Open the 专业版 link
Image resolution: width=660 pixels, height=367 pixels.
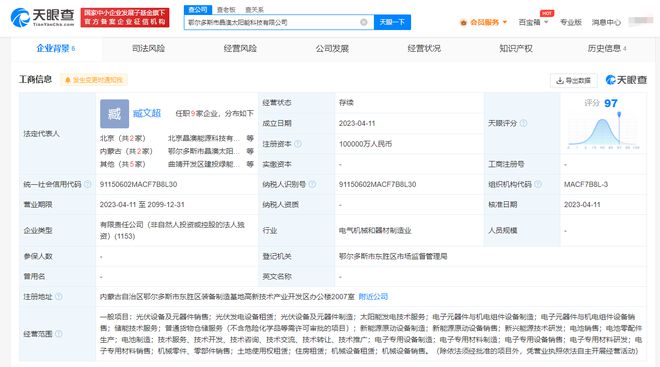[571, 22]
